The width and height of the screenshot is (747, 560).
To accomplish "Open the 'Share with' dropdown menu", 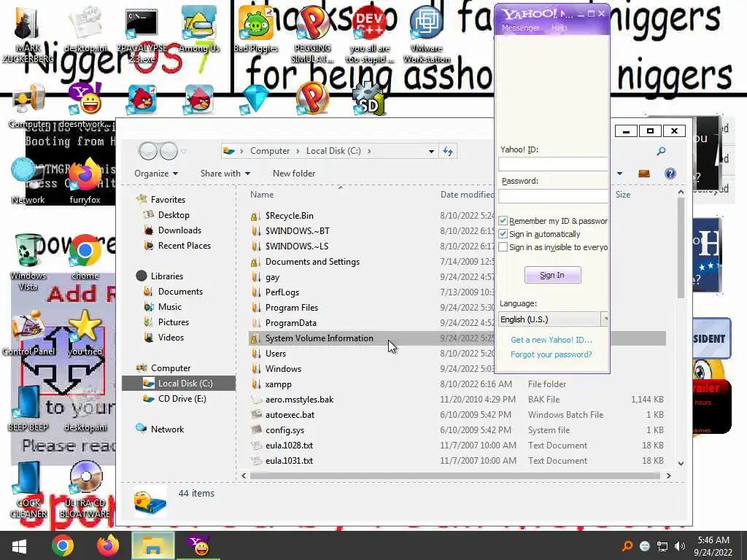I will (225, 174).
